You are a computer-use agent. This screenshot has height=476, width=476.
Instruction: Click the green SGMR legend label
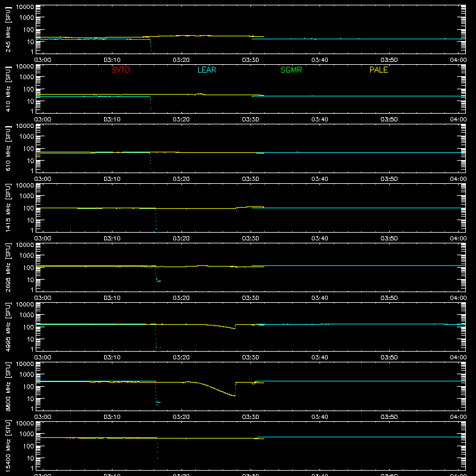(291, 70)
